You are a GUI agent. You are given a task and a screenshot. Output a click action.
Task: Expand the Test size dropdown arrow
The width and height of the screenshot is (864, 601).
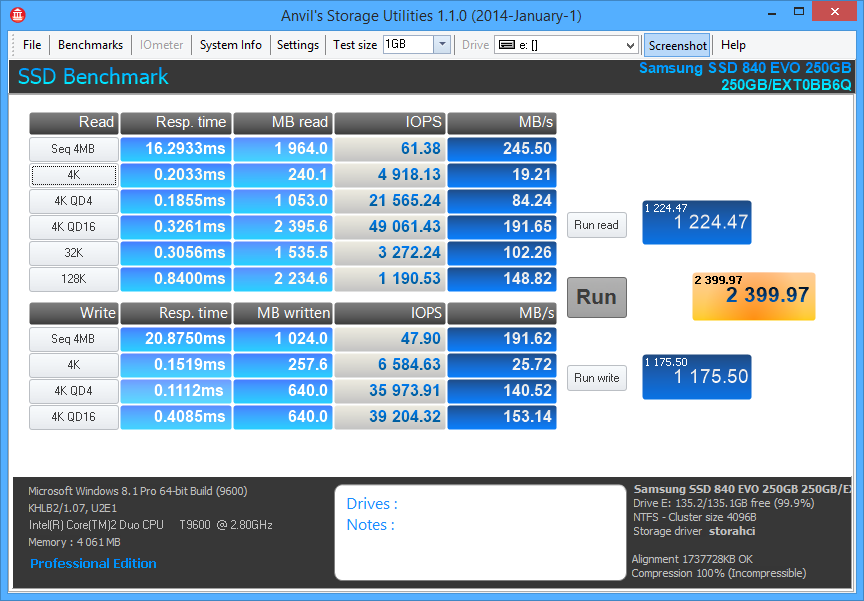click(442, 45)
